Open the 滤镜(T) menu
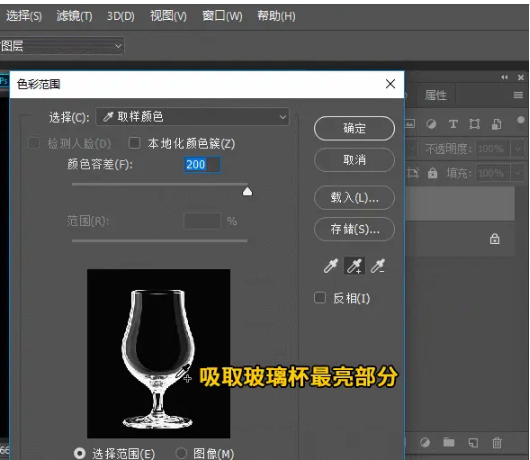The height and width of the screenshot is (460, 530). (x=74, y=16)
